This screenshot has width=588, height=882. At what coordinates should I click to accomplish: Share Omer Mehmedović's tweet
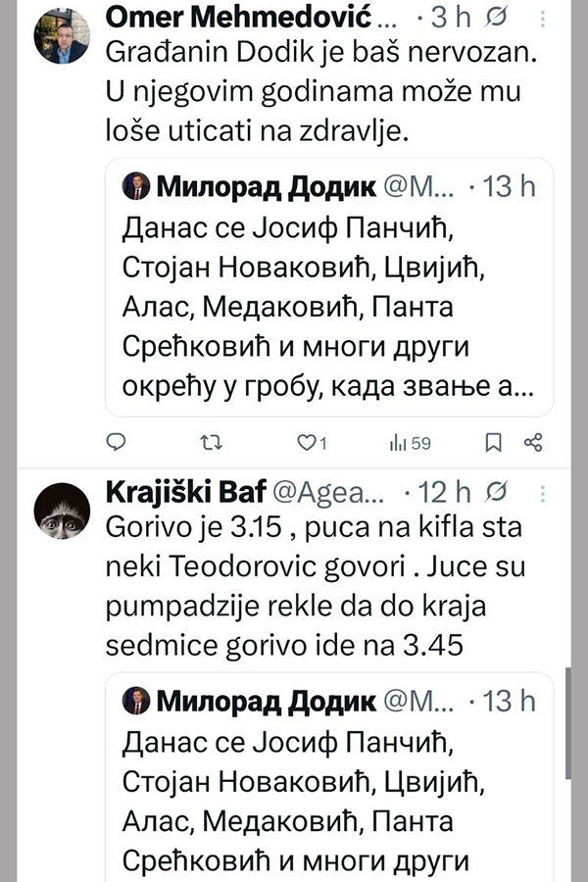click(x=534, y=443)
